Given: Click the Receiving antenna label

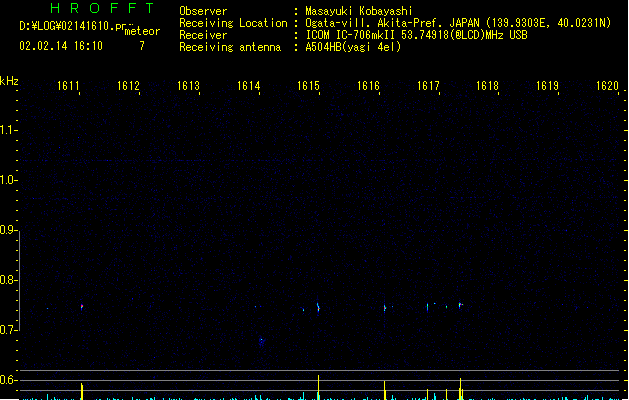Looking at the screenshot, I should (x=230, y=47).
